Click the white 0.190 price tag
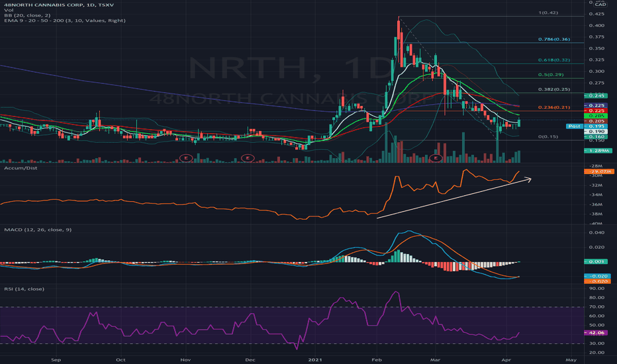The width and height of the screenshot is (617, 364). coord(596,132)
